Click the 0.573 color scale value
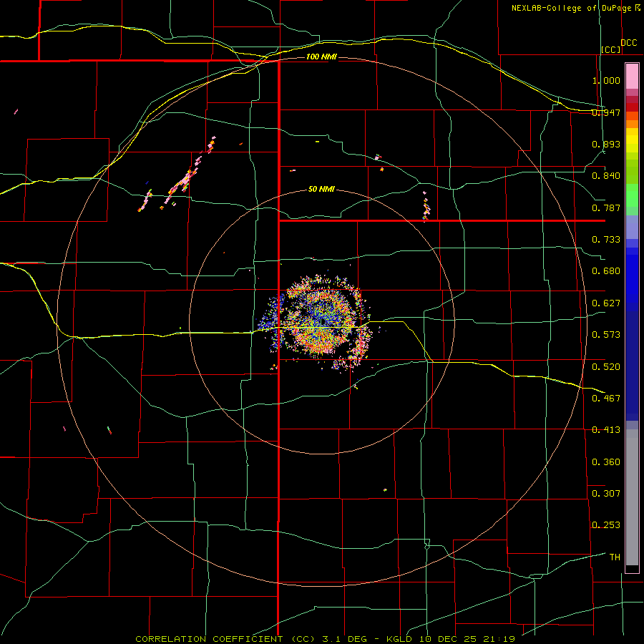This screenshot has height=644, width=644. 606,335
